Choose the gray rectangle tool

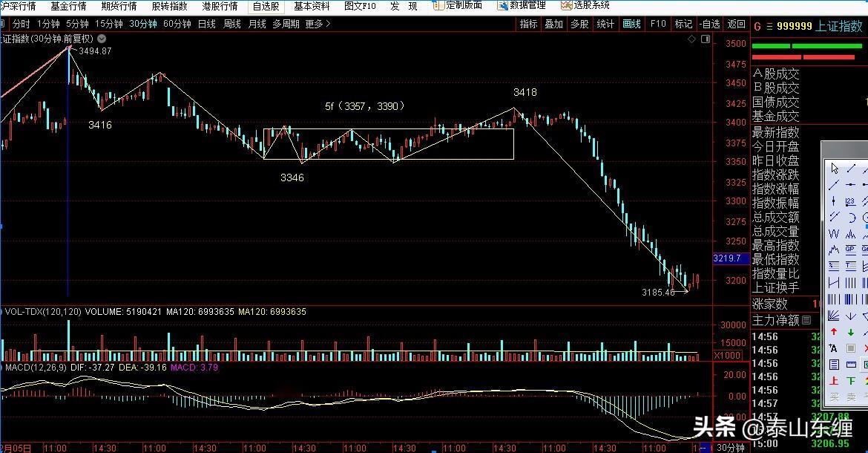[x=850, y=348]
